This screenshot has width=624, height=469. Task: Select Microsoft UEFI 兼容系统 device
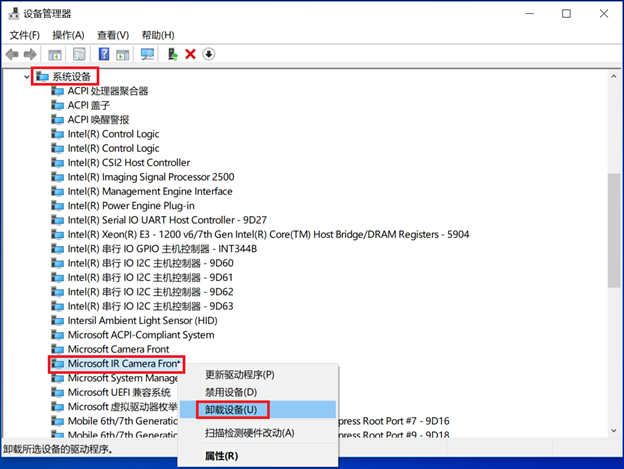119,392
